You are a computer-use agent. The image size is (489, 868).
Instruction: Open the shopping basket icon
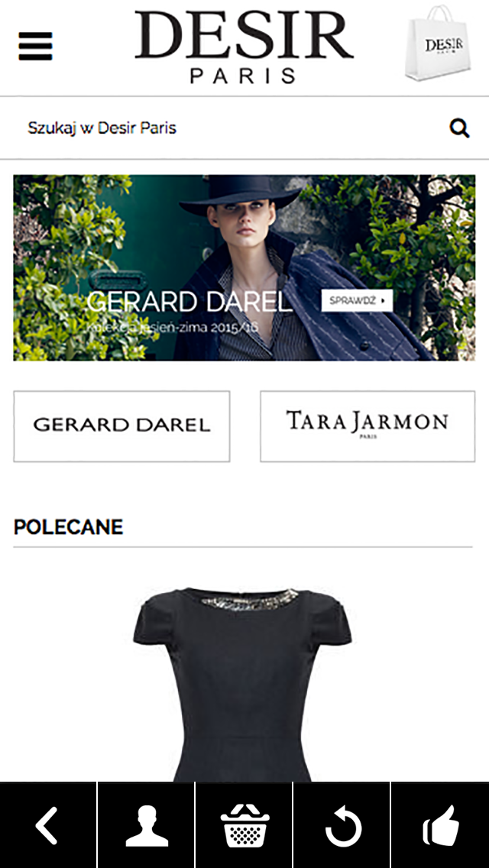coord(244,825)
